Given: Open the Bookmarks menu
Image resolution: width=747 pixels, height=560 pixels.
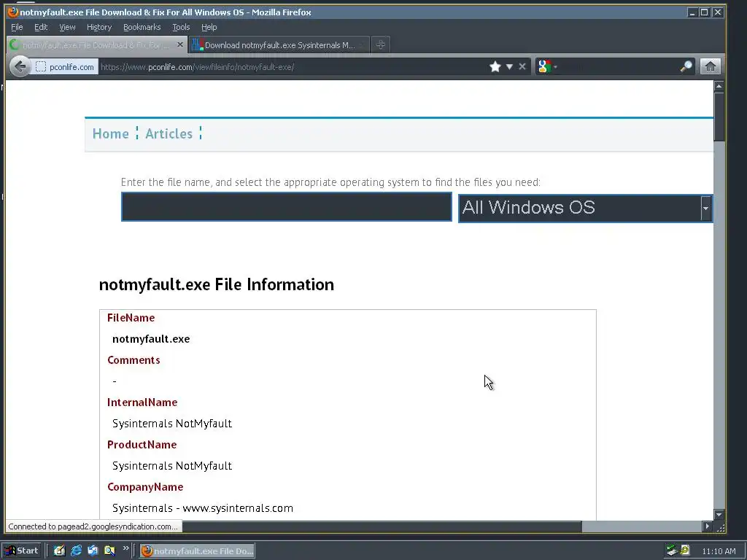Looking at the screenshot, I should tap(142, 27).
